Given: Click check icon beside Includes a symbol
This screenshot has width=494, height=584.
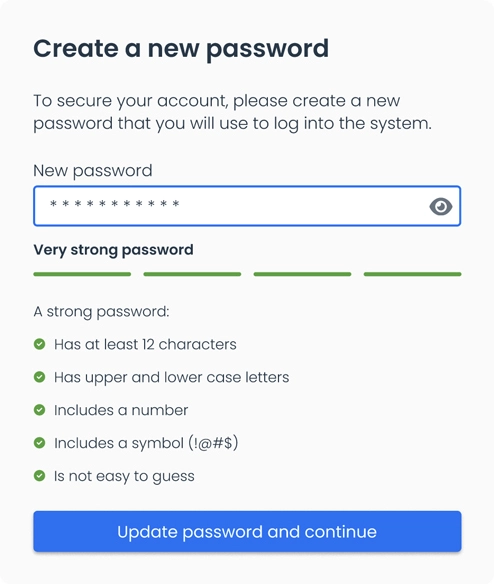Looking at the screenshot, I should tap(39, 443).
